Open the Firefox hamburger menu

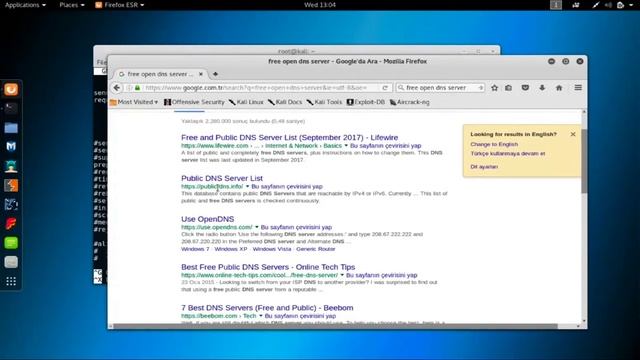pyautogui.click(x=578, y=88)
